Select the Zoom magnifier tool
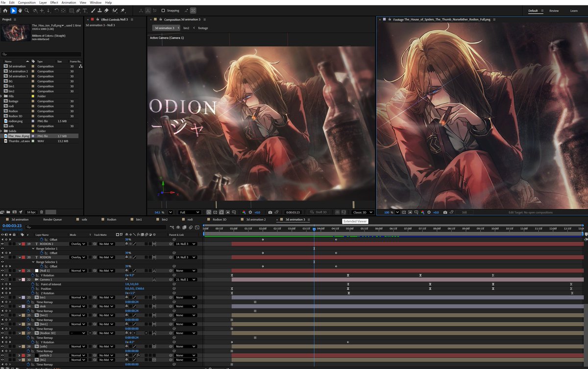Viewport: 588px width, 369px height. (27, 10)
